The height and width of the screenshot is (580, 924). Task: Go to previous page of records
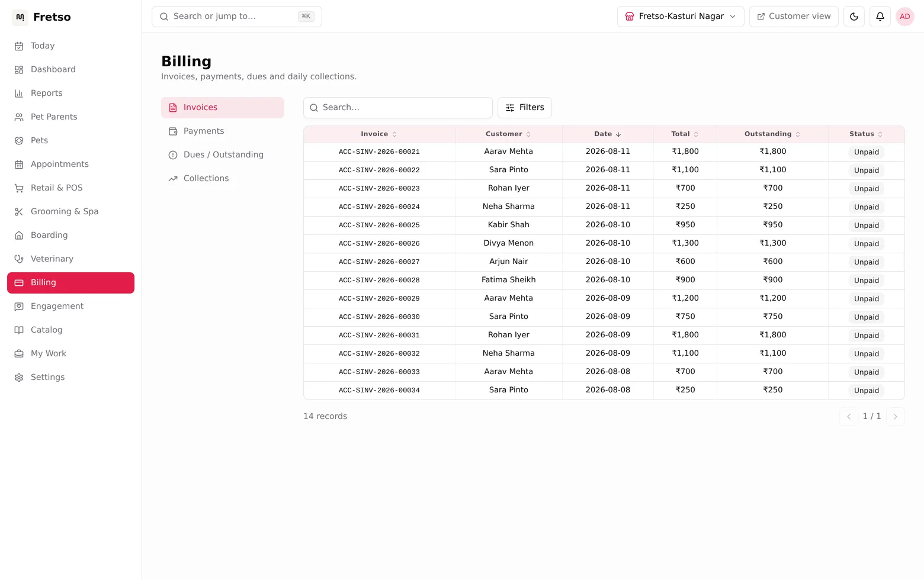(x=849, y=417)
